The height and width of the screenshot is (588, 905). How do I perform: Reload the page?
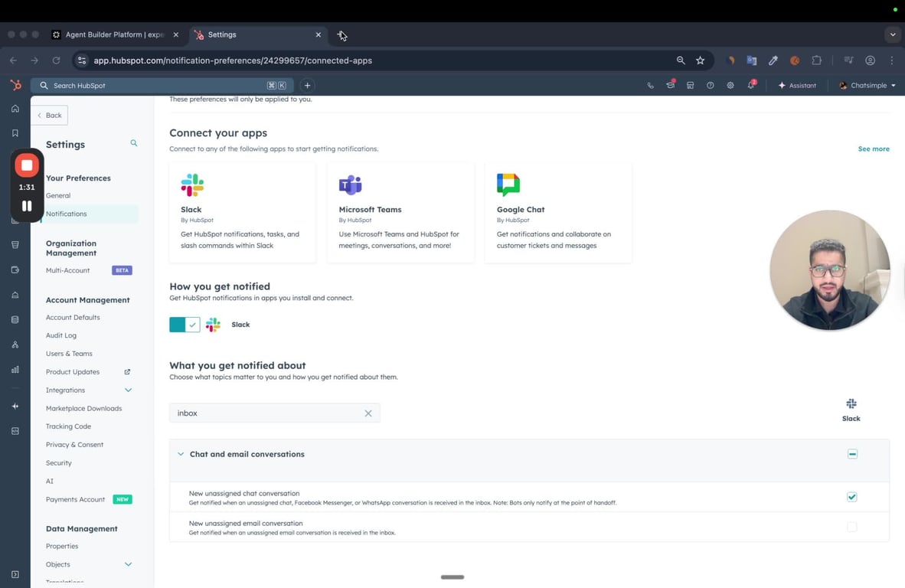(x=56, y=60)
